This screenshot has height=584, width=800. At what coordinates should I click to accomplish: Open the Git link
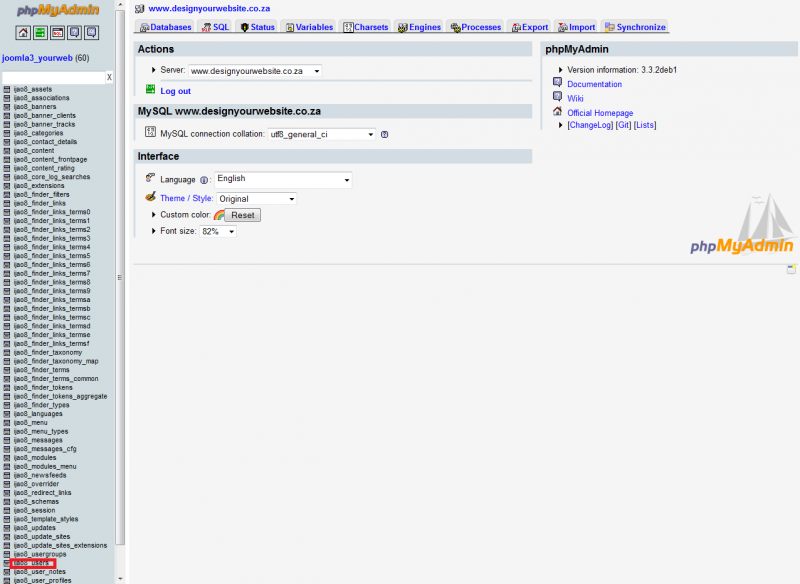(x=623, y=125)
